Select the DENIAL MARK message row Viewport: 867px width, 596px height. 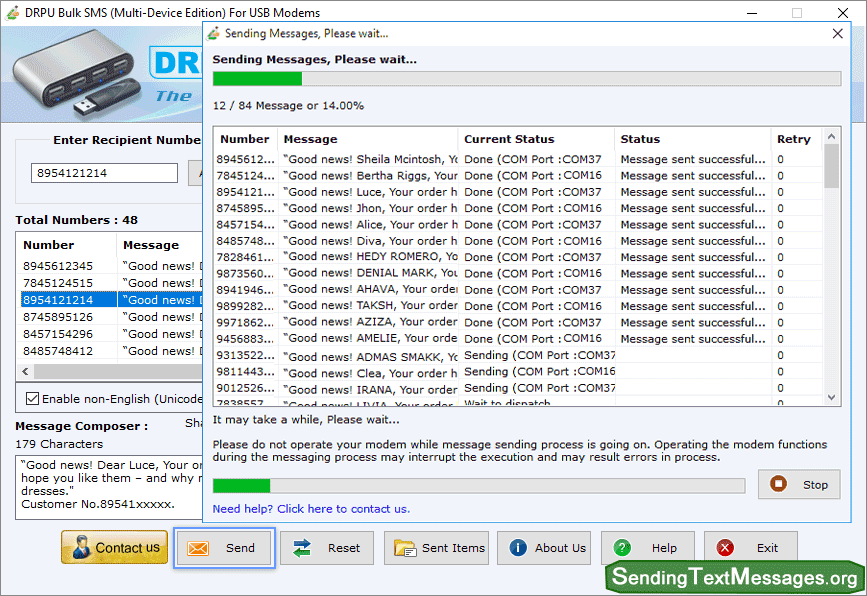pos(519,274)
